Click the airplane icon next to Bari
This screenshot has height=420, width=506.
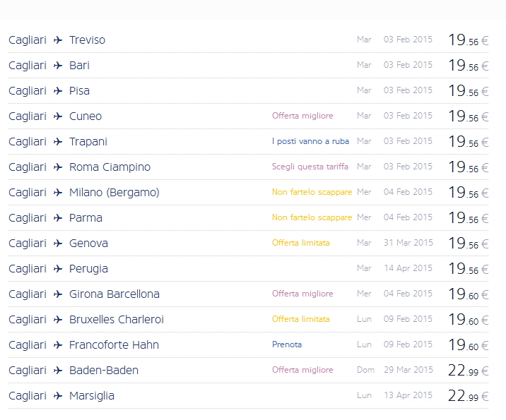point(58,66)
